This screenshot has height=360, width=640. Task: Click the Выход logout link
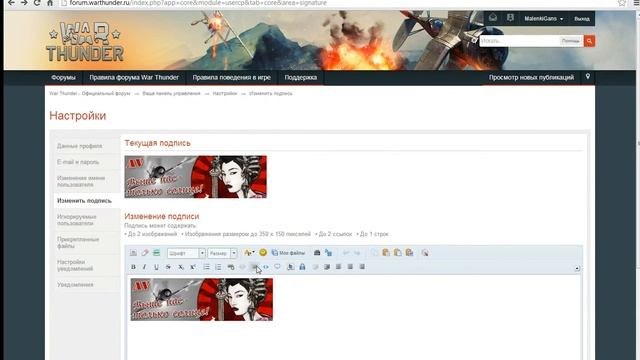[x=582, y=19]
